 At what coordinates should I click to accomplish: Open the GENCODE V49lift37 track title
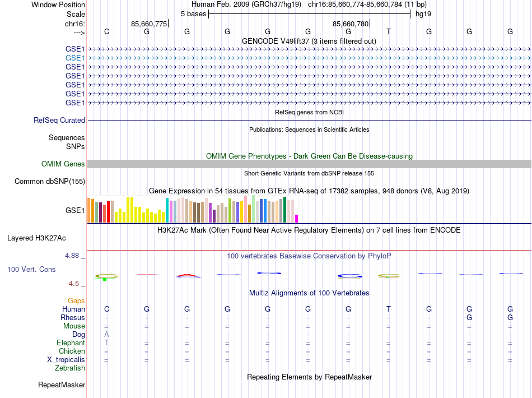(x=309, y=41)
